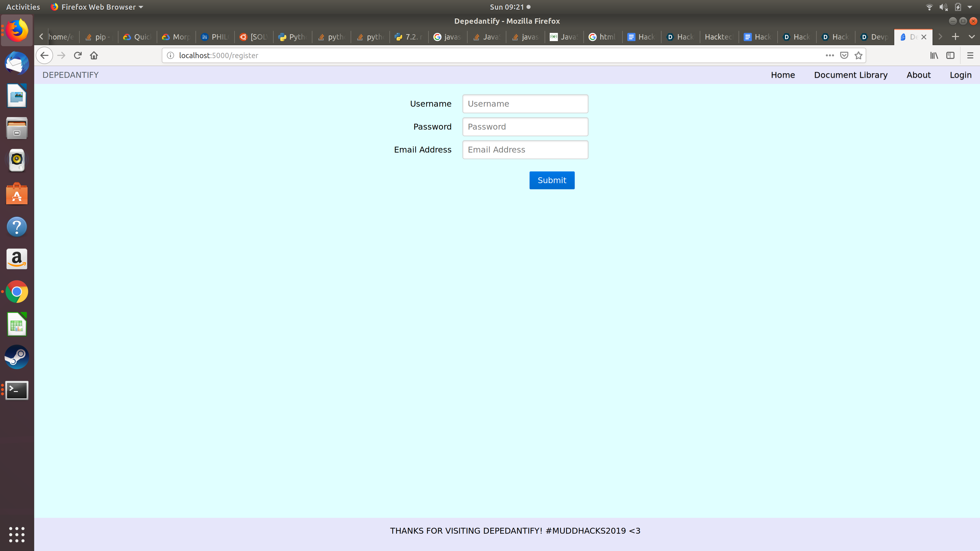Open page actions three-dot menu
Image resolution: width=980 pixels, height=551 pixels.
pyautogui.click(x=830, y=56)
